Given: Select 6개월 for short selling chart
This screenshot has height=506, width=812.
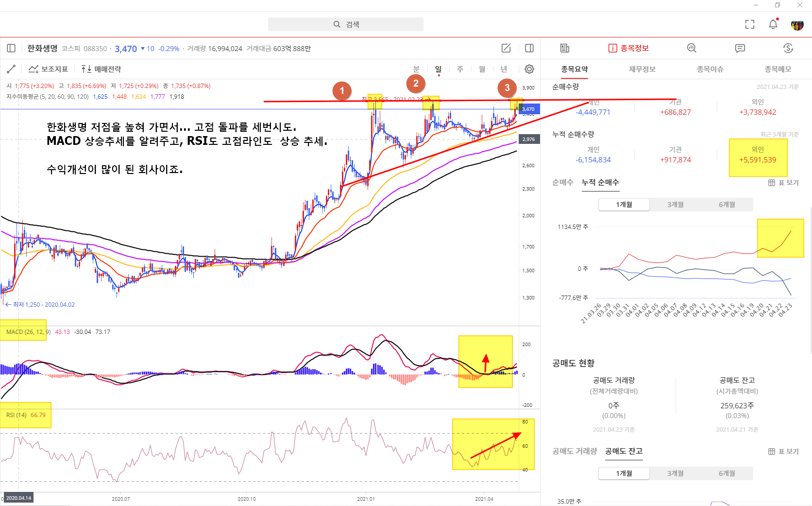Looking at the screenshot, I should (x=727, y=473).
